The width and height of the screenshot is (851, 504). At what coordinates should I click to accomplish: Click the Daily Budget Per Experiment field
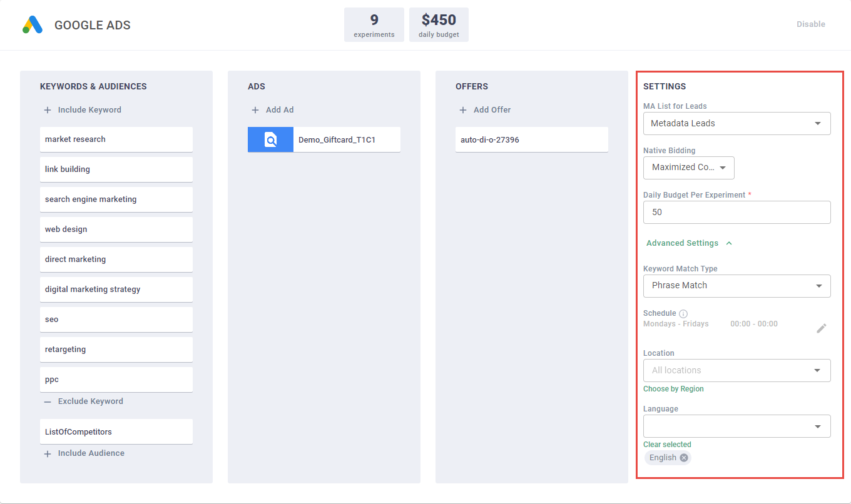(x=736, y=213)
